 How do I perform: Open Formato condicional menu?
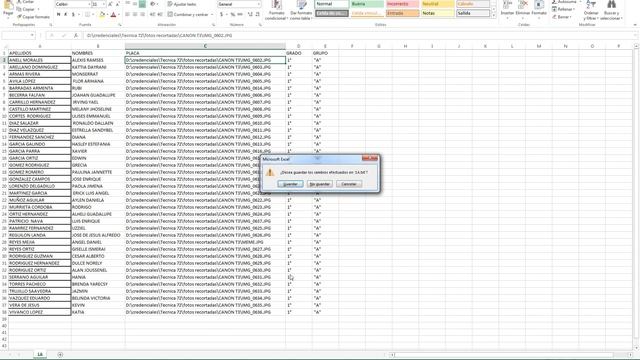tap(276, 11)
